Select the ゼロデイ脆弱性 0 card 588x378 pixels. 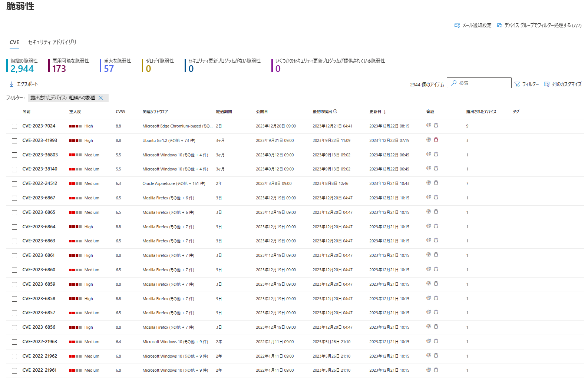(x=158, y=65)
